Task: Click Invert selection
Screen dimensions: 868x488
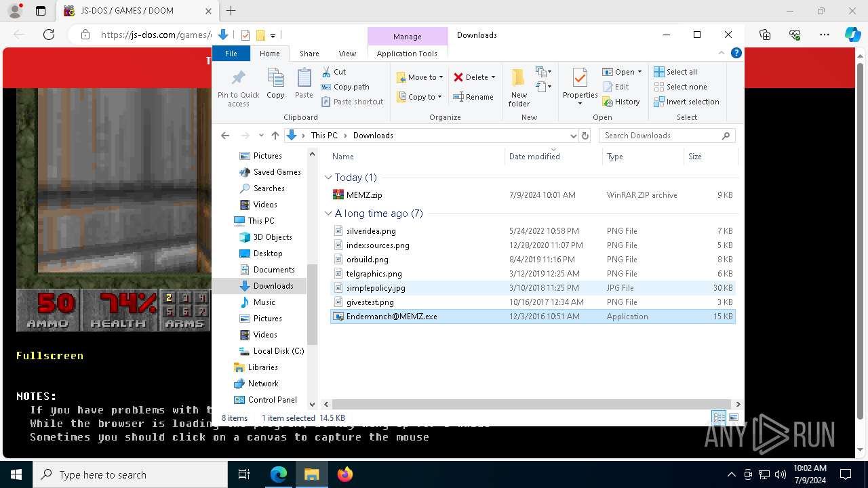Action: [686, 102]
